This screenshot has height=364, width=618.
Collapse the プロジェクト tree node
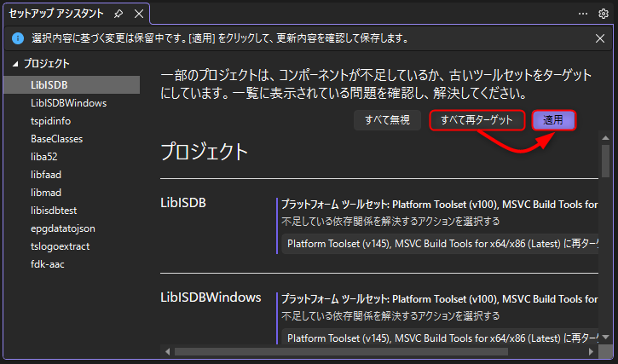click(x=14, y=64)
